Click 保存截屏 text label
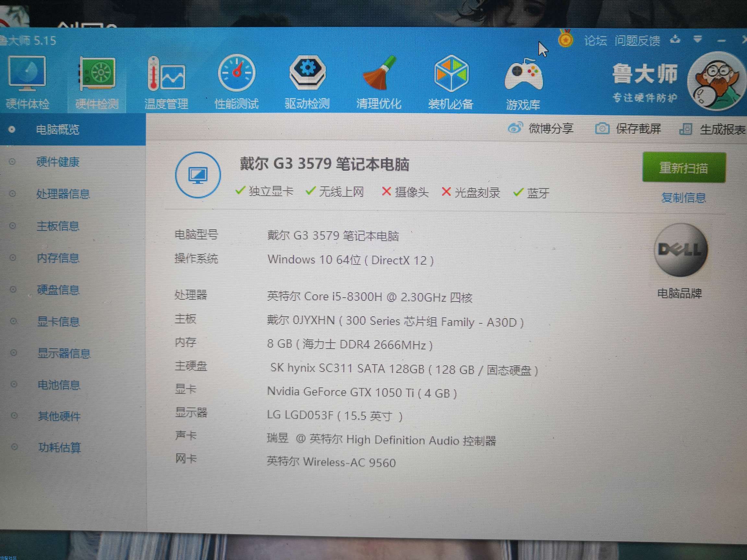Screen dimensions: 747x560 638,129
